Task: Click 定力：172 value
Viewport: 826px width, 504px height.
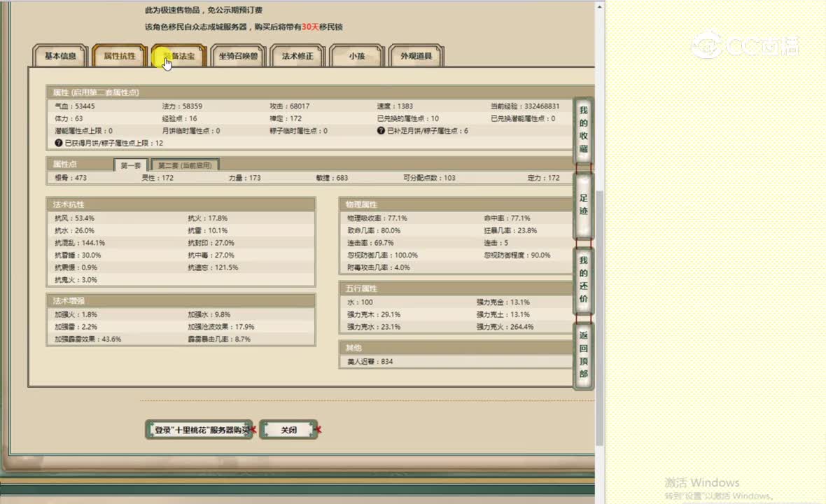Action: tap(544, 178)
